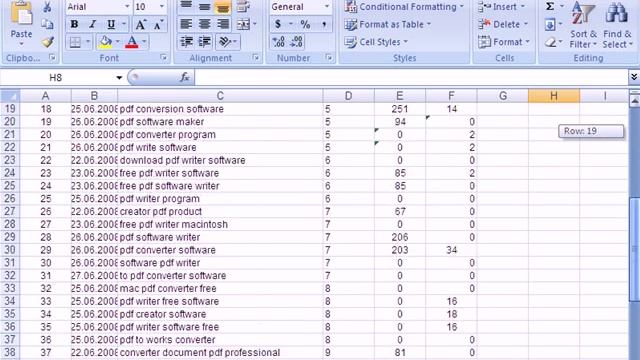640x360 pixels.
Task: Click the Clear eraser icon
Action: [x=550, y=42]
